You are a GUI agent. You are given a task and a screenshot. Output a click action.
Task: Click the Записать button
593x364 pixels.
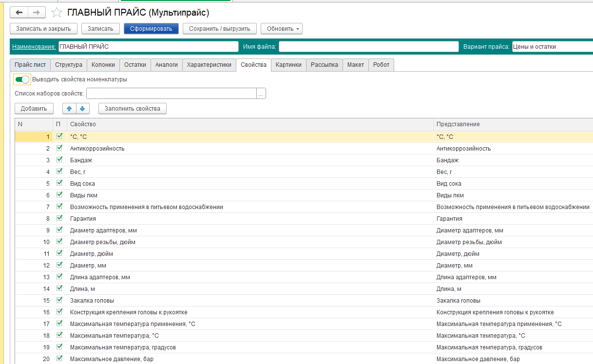[x=100, y=29]
